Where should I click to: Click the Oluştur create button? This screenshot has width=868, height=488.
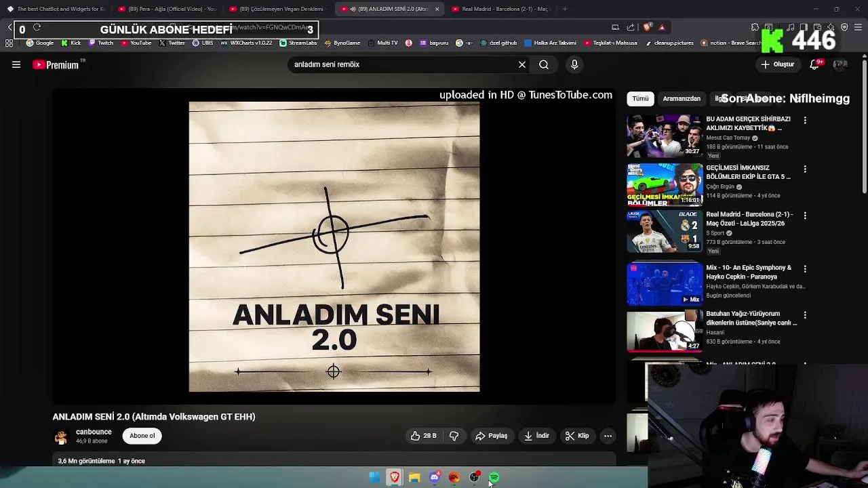click(777, 64)
